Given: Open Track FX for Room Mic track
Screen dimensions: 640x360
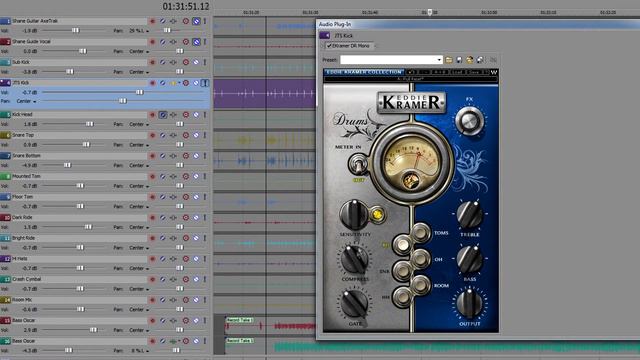Looking at the screenshot, I should coord(173,300).
